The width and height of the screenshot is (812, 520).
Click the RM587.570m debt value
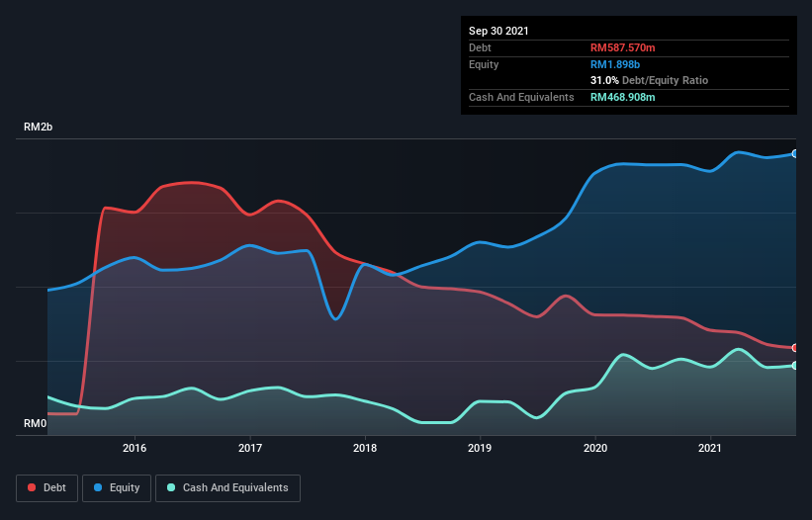click(x=622, y=47)
